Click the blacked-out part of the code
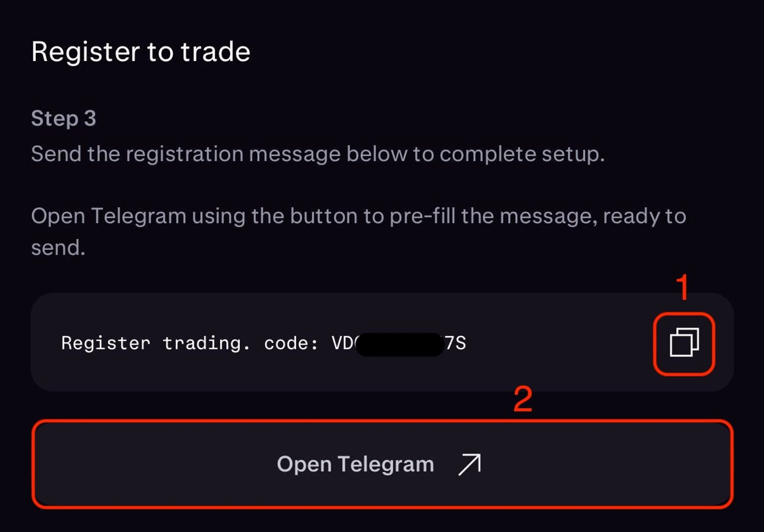The image size is (764, 532). [399, 344]
